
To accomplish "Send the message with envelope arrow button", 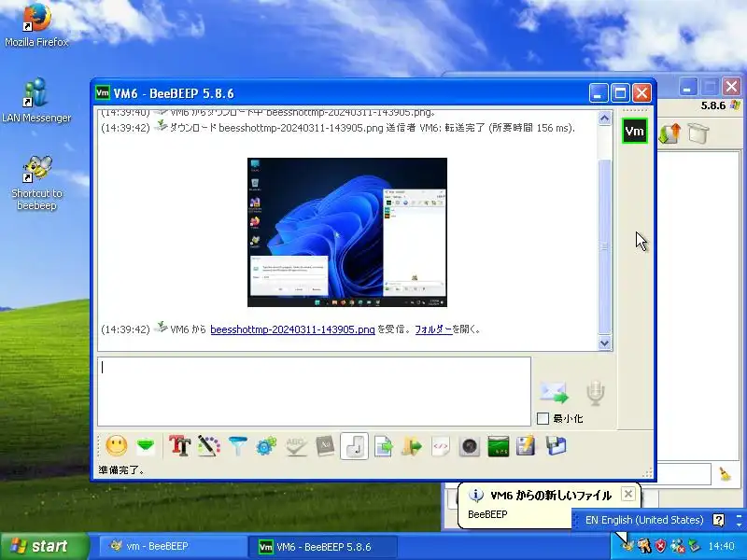I will 554,392.
